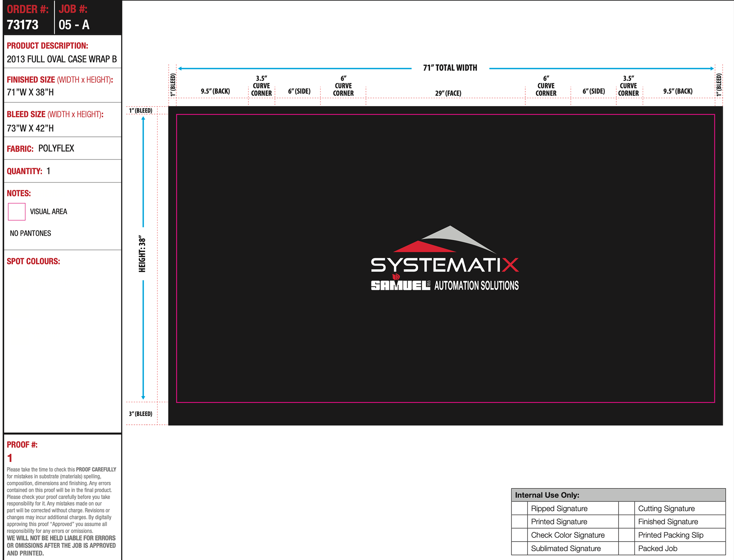This screenshot has height=560, width=734.
Task: Click the 'VISUAL AREA' legend label
Action: click(49, 212)
